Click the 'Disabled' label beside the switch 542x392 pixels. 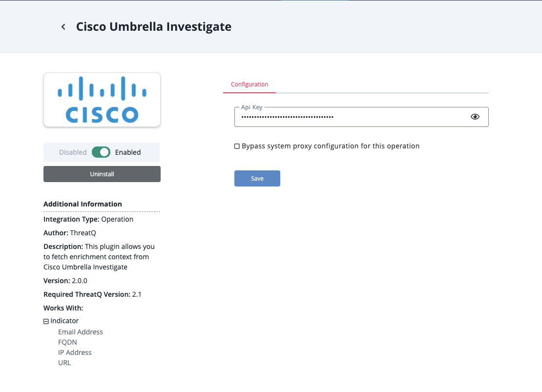click(73, 152)
